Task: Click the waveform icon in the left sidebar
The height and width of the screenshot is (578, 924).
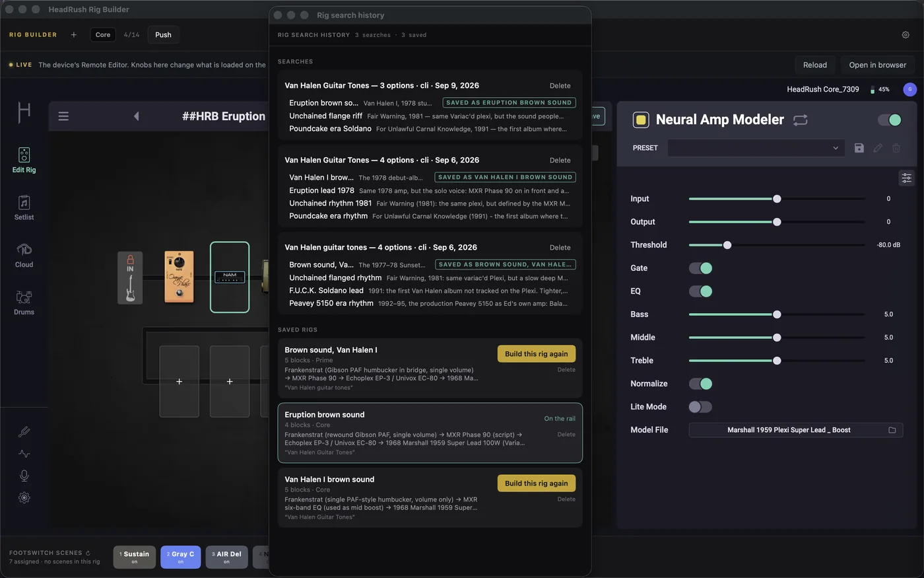Action: 24,454
